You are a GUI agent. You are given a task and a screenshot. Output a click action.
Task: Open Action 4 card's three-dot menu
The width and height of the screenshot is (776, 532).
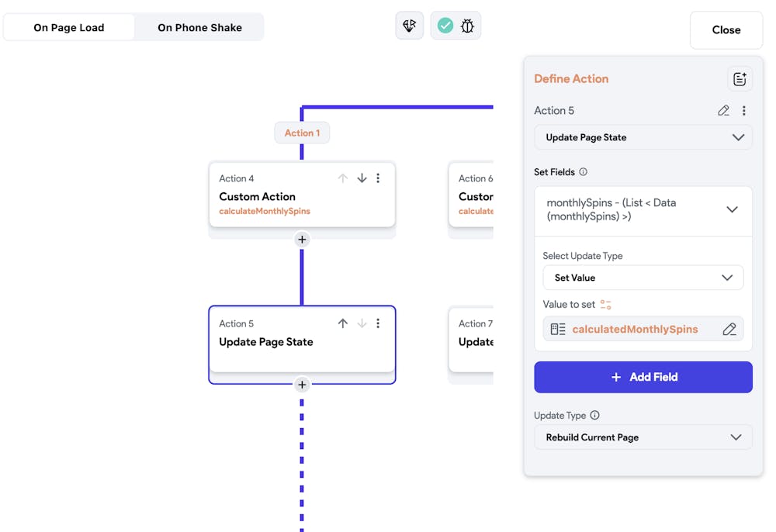pyautogui.click(x=378, y=178)
